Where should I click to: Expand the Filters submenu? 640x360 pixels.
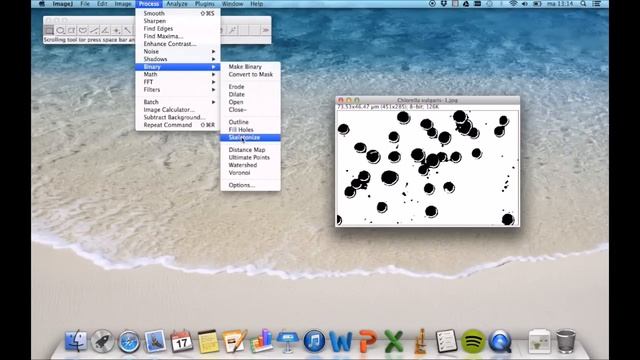tap(178, 90)
